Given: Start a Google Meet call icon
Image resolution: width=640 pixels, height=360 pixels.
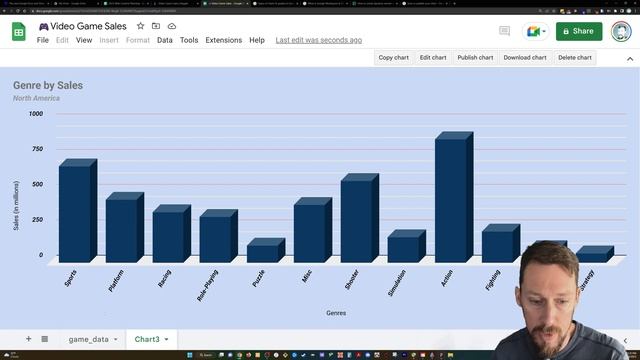Looking at the screenshot, I should point(533,31).
